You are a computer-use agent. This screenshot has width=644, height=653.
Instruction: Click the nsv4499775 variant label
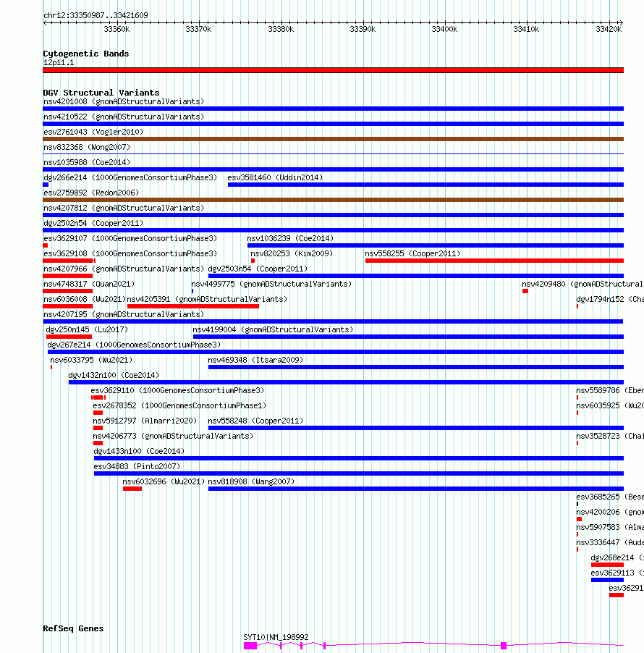coord(271,284)
